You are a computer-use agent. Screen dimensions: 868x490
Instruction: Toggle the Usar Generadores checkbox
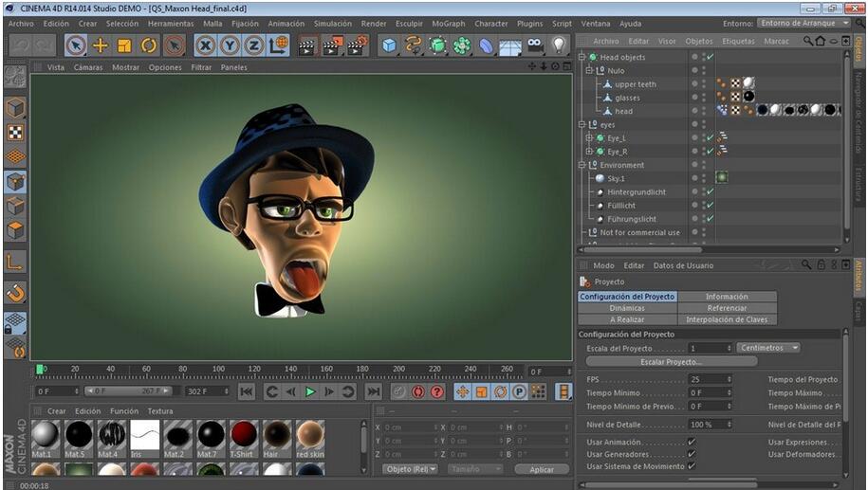coord(691,454)
